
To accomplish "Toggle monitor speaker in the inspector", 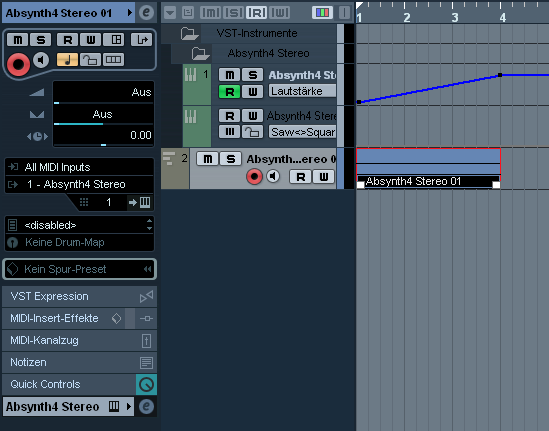I will pyautogui.click(x=41, y=60).
